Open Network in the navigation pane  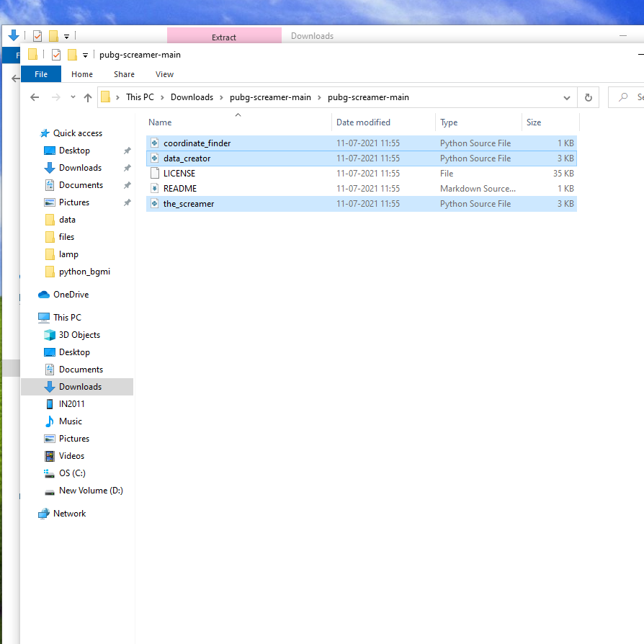click(x=69, y=514)
